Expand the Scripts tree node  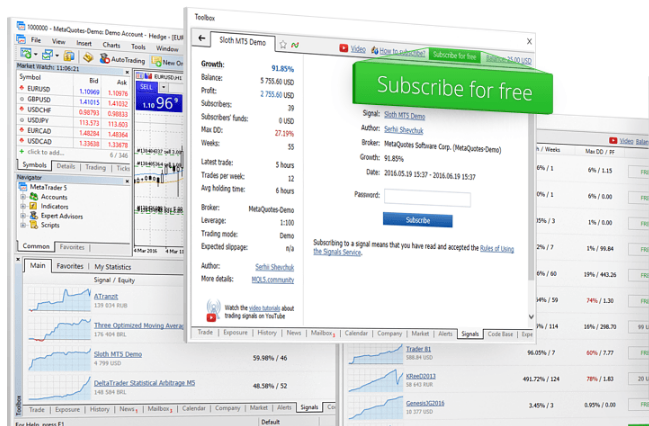(x=23, y=225)
